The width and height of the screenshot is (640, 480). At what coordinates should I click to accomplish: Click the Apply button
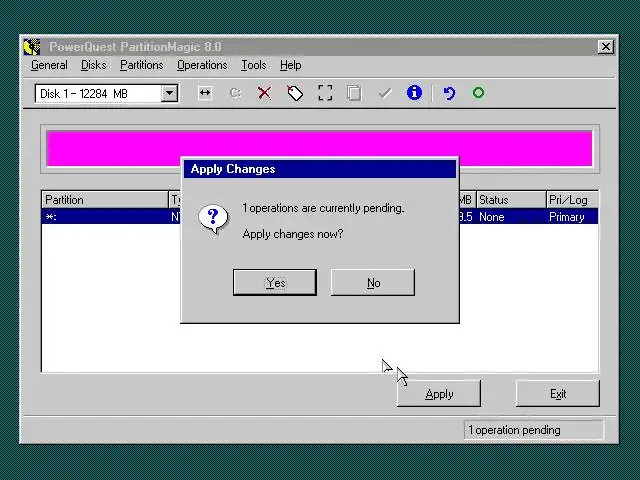pyautogui.click(x=439, y=394)
